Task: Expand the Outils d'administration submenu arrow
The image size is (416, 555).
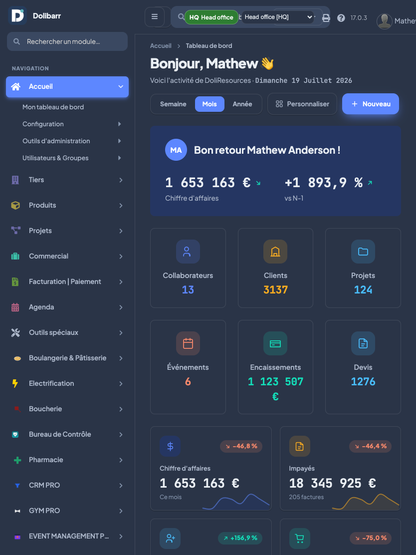Action: (x=120, y=141)
